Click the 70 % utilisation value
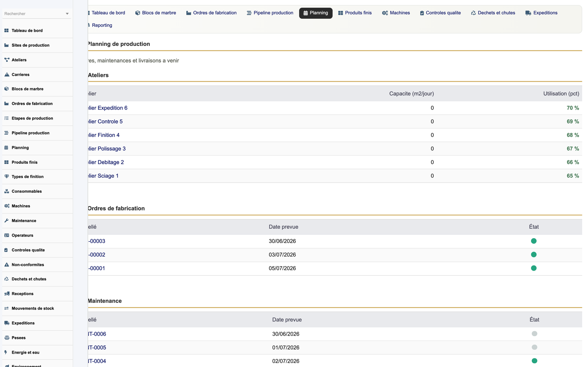This screenshot has width=588, height=367. click(573, 108)
